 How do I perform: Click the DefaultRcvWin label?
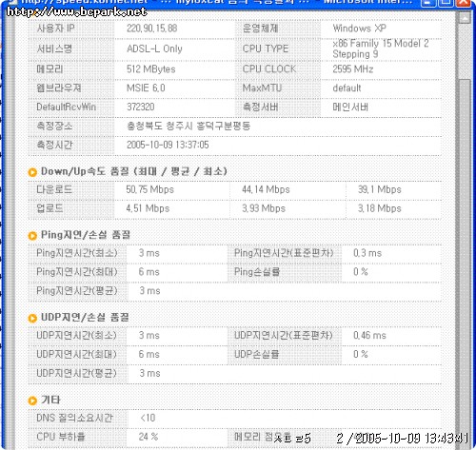66,108
